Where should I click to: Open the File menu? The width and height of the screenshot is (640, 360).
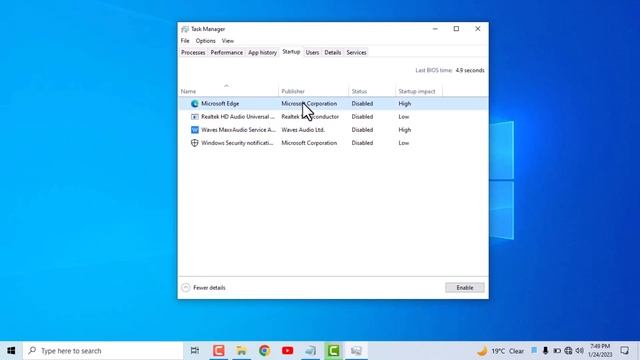(x=185, y=41)
